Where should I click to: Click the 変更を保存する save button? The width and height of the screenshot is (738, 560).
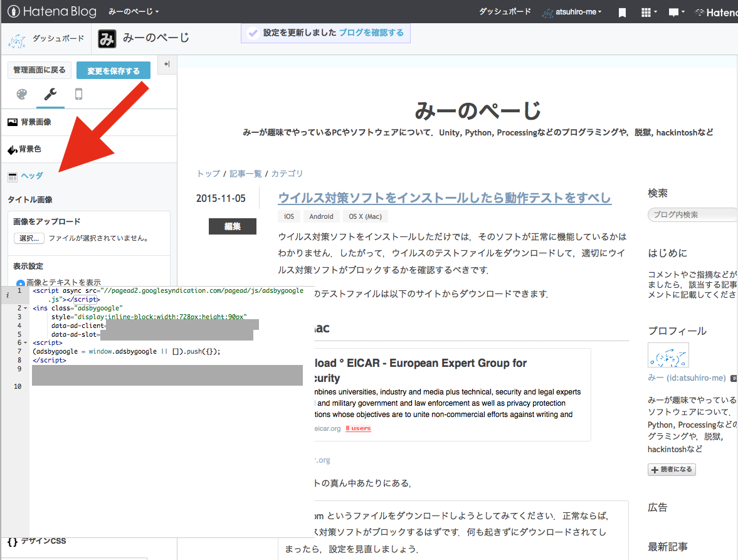(113, 70)
